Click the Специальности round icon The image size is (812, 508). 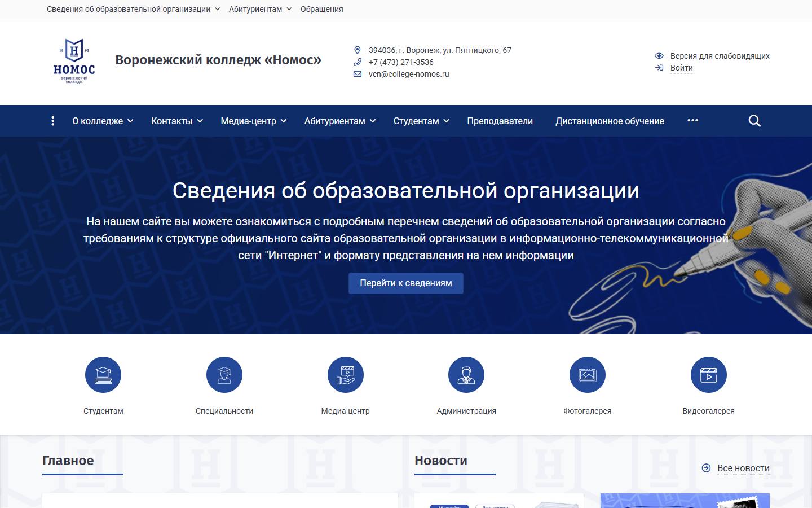[224, 375]
